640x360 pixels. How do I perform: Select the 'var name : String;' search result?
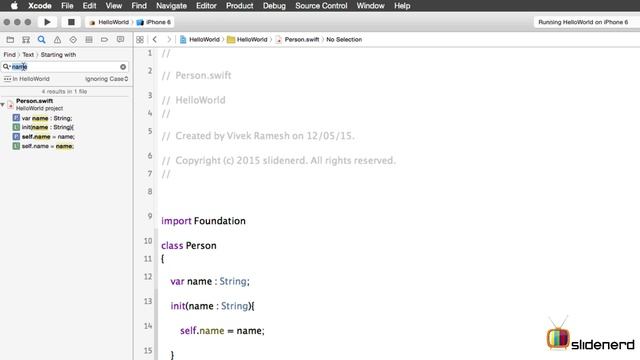[47, 118]
